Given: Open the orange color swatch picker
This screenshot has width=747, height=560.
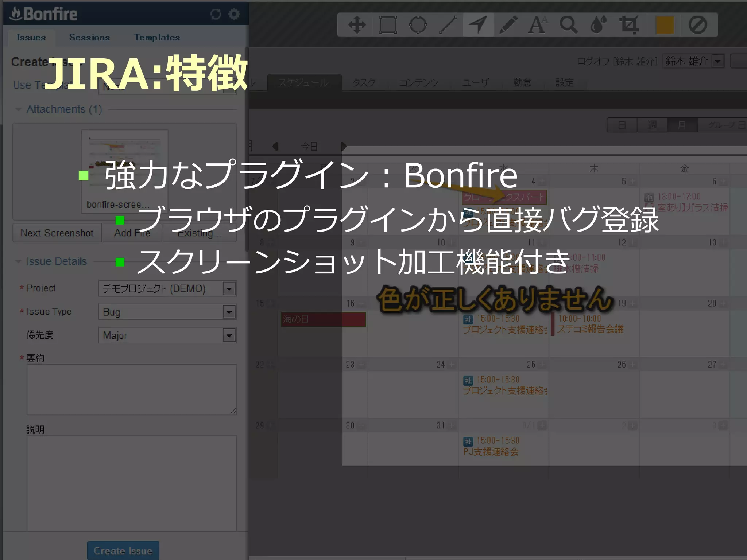Looking at the screenshot, I should pos(665,25).
